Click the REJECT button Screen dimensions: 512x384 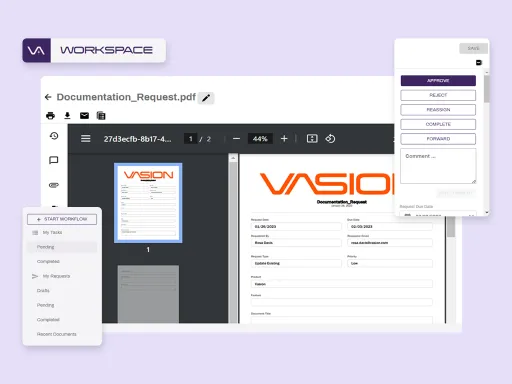point(438,95)
